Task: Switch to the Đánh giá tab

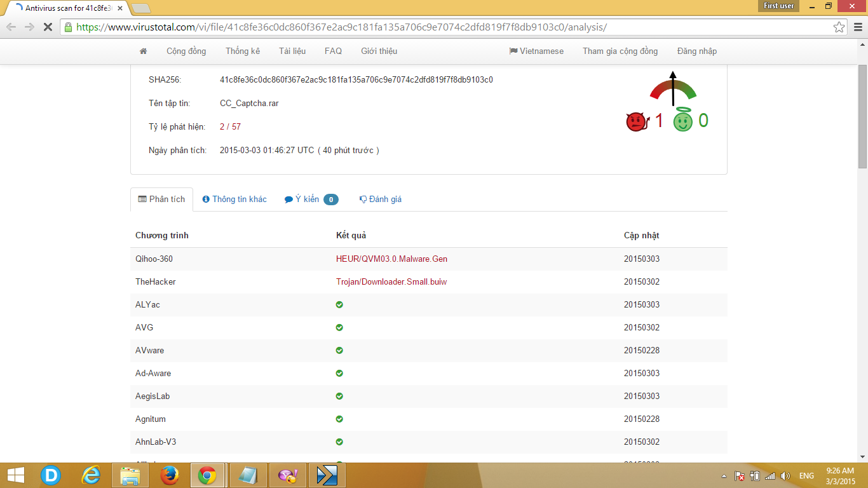Action: 381,200
